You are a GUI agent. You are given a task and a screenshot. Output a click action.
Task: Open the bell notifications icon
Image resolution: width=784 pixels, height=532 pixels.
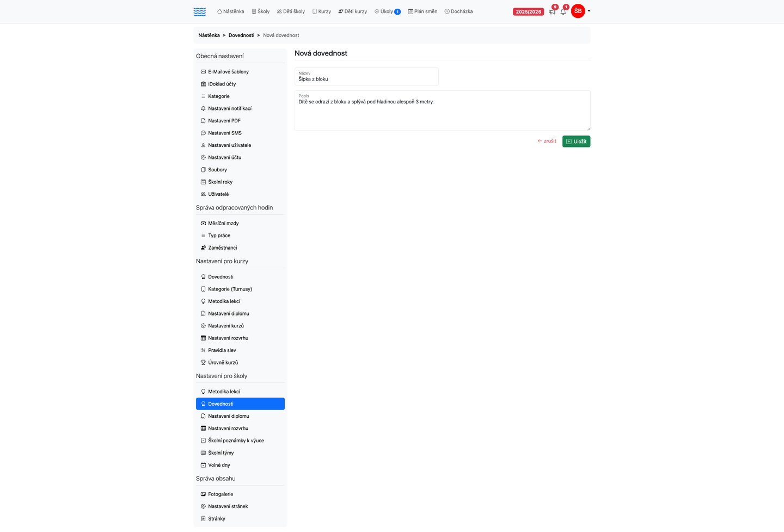point(563,11)
